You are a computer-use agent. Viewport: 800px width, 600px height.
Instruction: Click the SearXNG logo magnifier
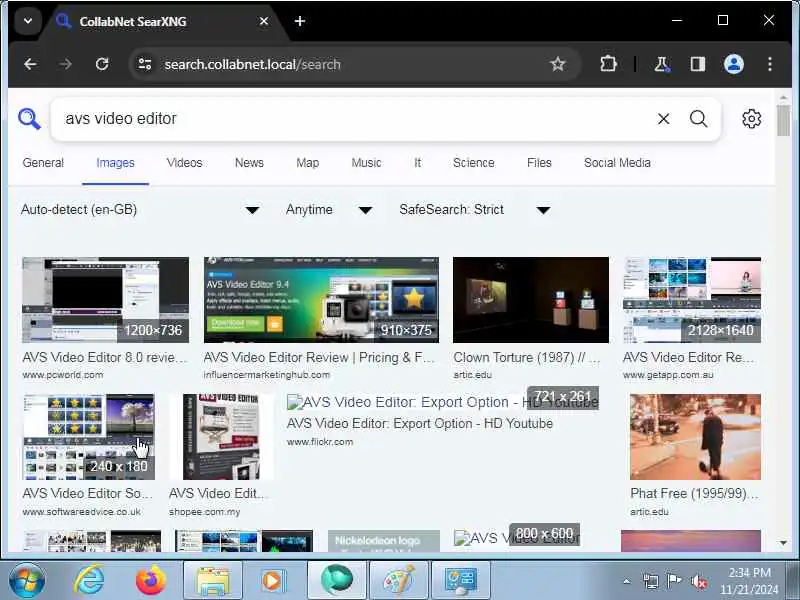tap(29, 119)
